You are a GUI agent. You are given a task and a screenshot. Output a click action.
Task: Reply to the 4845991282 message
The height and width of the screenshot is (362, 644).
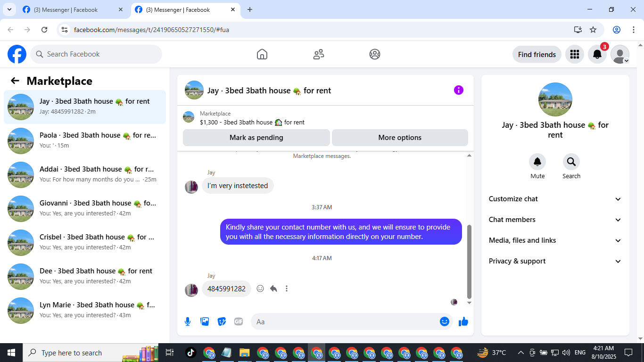(273, 288)
